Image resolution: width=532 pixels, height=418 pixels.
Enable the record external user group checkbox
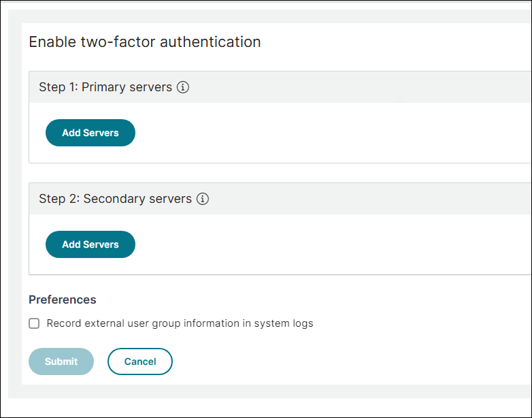click(x=34, y=323)
